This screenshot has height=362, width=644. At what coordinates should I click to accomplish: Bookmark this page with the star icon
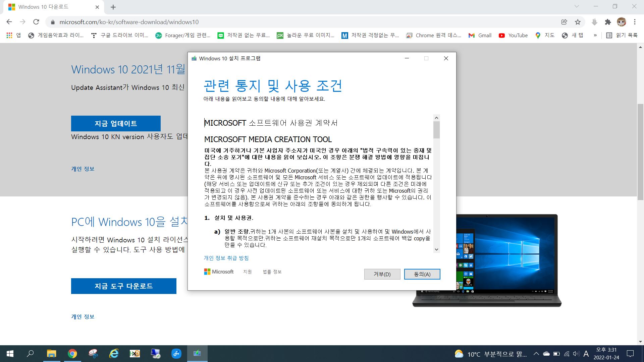click(578, 22)
